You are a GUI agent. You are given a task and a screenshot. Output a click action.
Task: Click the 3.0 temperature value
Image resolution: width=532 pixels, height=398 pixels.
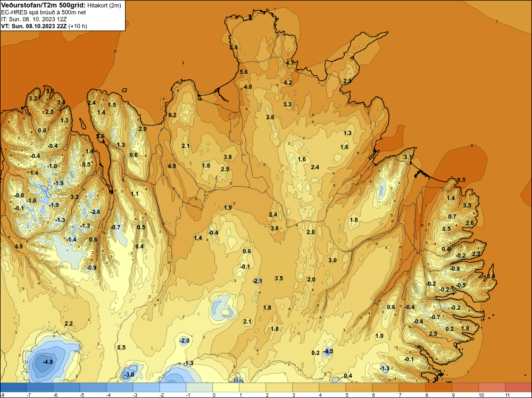click(x=332, y=260)
